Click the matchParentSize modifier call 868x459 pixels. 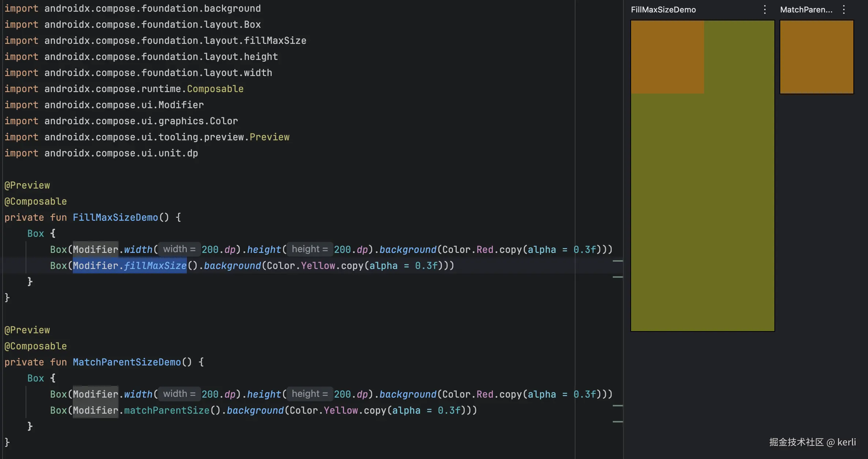coord(166,410)
